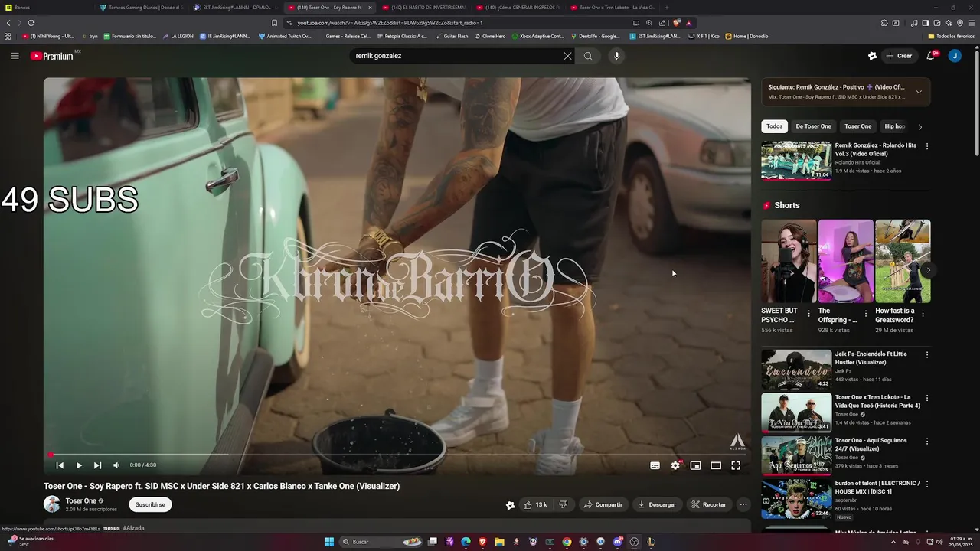
Task: Open options for The Offspring short
Action: click(x=866, y=314)
